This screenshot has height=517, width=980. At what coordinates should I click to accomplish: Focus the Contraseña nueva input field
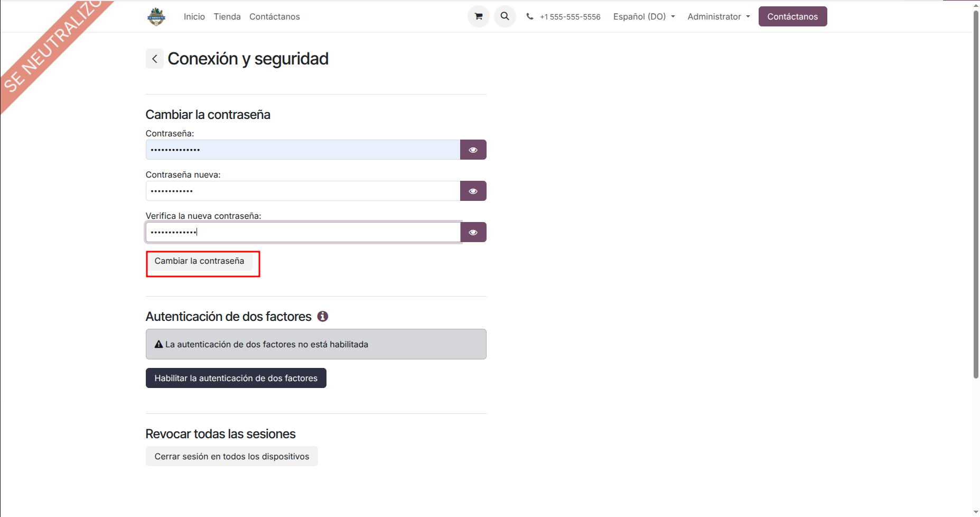(303, 191)
